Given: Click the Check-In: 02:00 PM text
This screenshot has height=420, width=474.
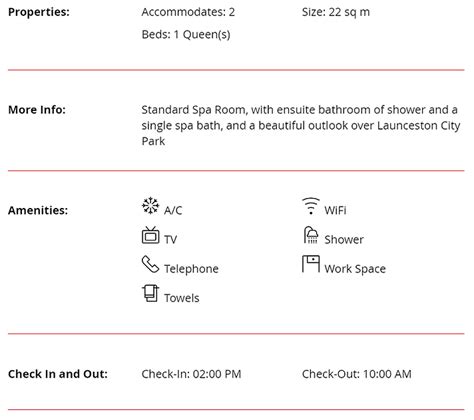Looking at the screenshot, I should (x=191, y=374).
